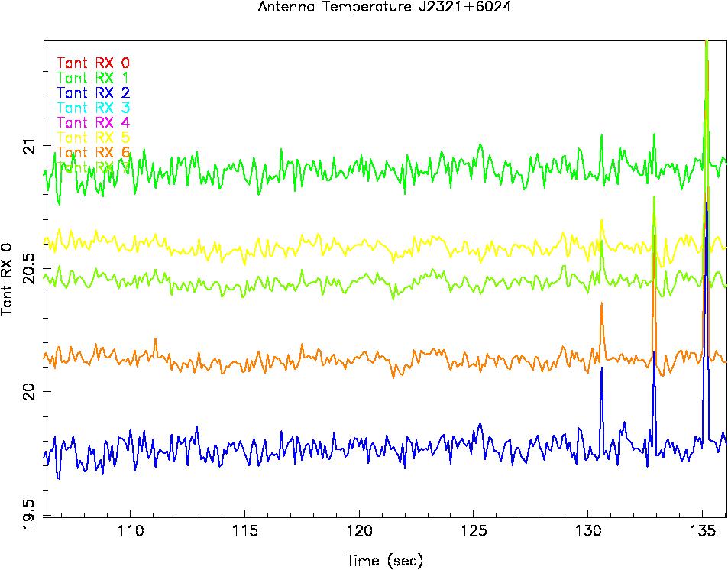The height and width of the screenshot is (570, 728).
Task: Click the 125 tick label on time axis
Action: [x=474, y=530]
